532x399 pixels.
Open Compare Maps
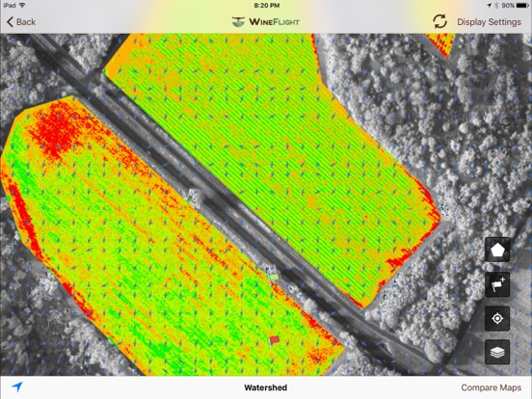pos(491,387)
